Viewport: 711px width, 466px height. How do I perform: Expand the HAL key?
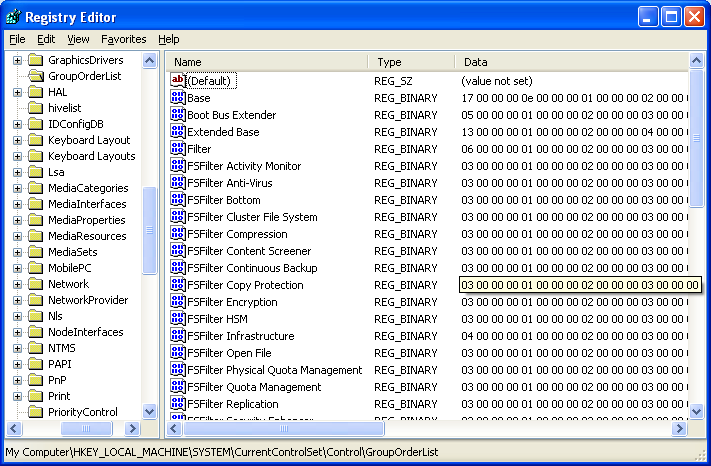click(x=17, y=92)
